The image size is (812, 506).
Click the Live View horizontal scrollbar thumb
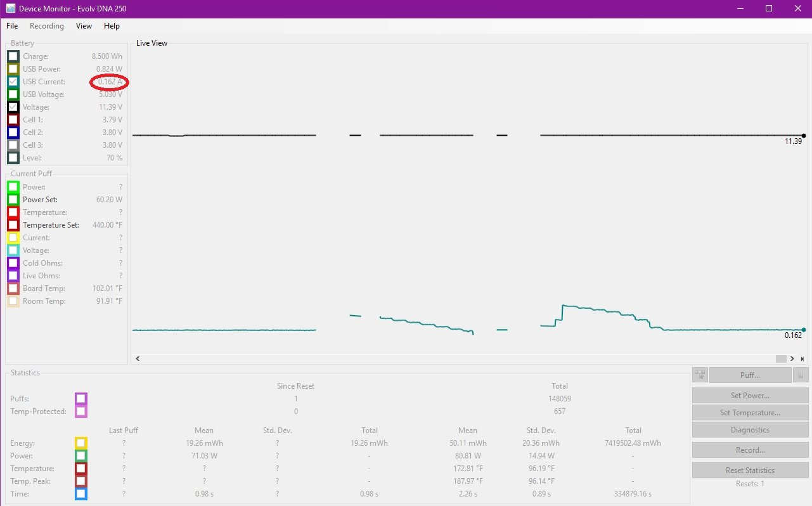click(x=781, y=359)
